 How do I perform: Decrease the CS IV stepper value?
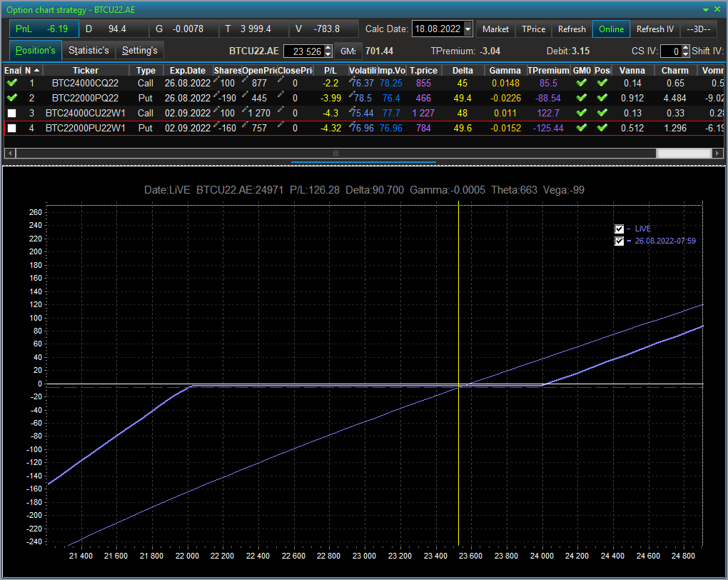click(x=685, y=54)
